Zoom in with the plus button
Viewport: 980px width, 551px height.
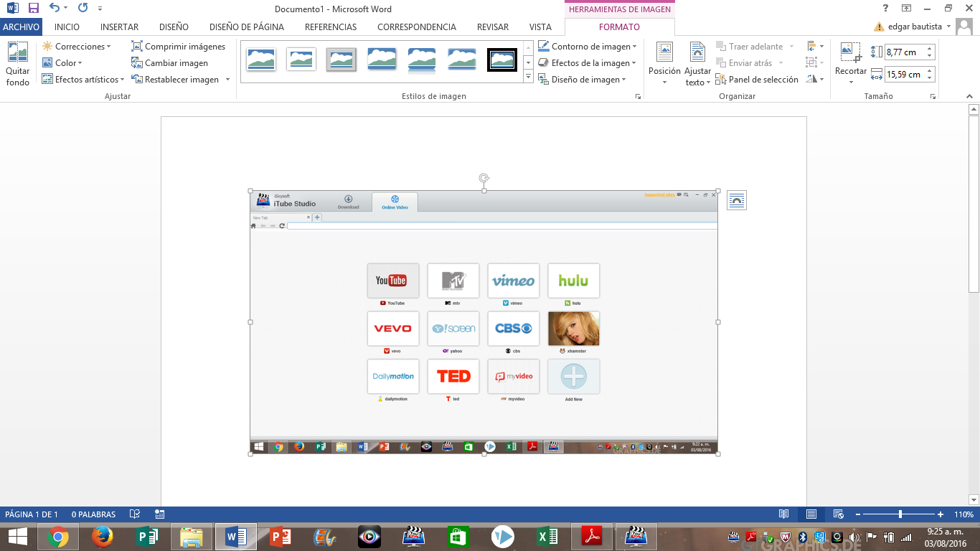tap(941, 514)
